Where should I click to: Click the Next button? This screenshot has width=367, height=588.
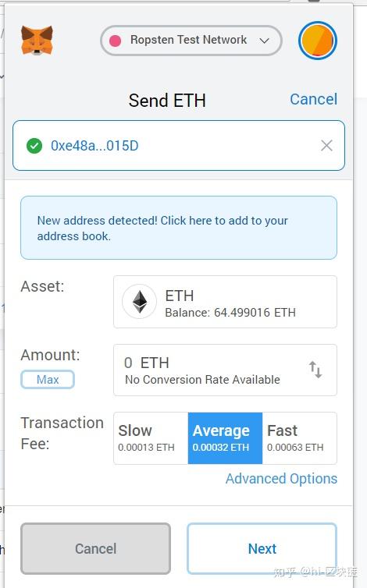tap(262, 549)
